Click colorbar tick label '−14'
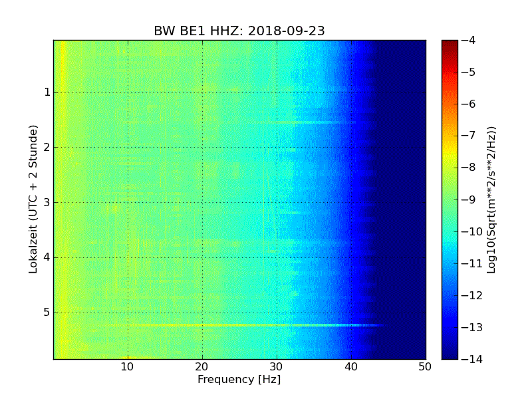The height and width of the screenshot is (399, 532). pos(472,359)
